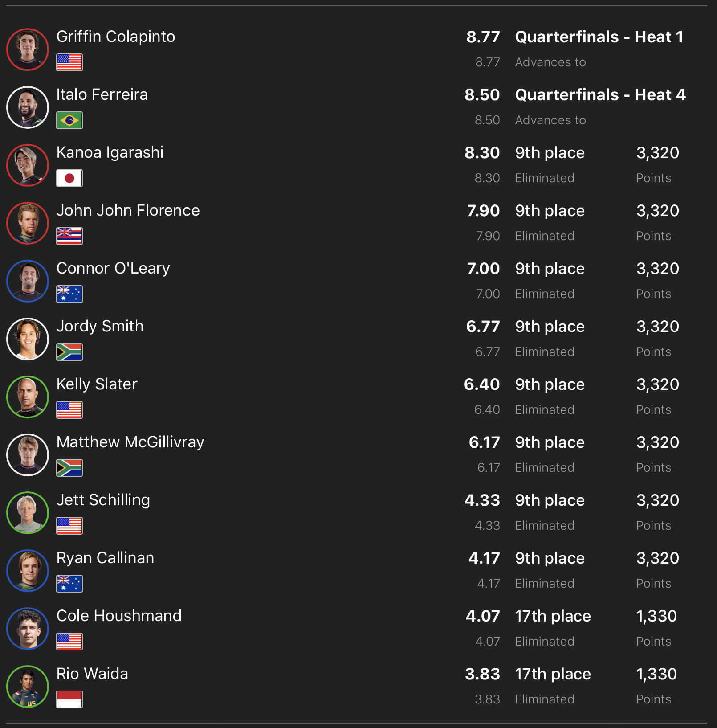Click the Japan flag under Kanoa Igarashi
717x728 pixels.
(x=69, y=178)
